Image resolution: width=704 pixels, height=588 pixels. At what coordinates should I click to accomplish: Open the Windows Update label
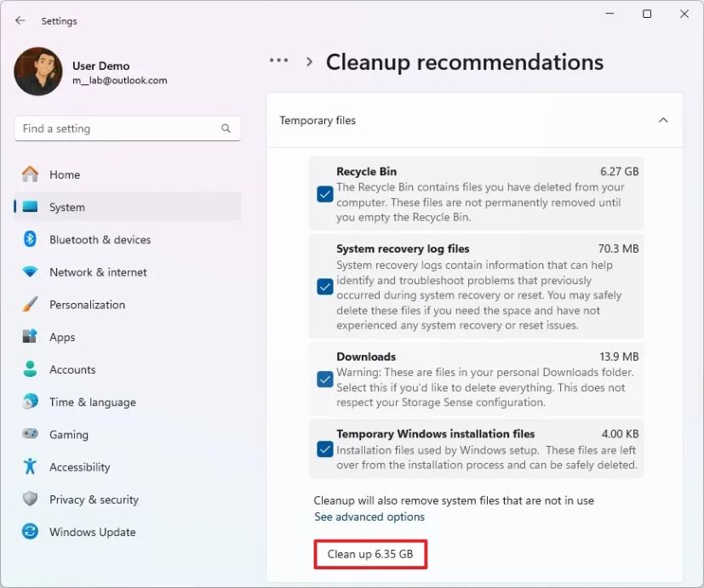coord(93,532)
